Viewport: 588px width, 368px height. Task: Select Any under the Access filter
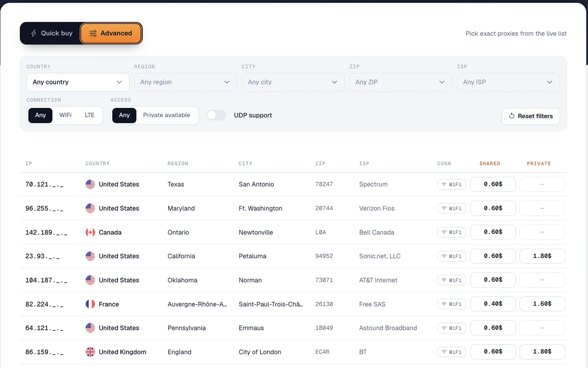[124, 115]
